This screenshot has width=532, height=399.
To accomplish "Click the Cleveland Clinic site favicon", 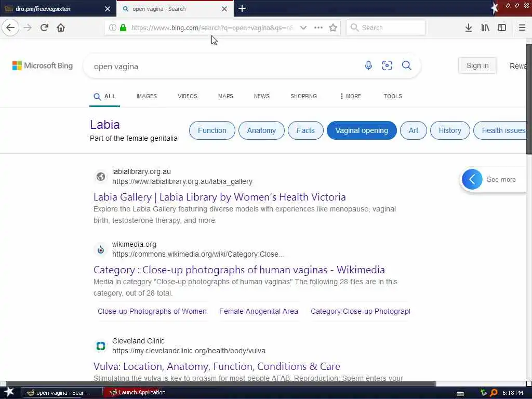I will coord(101,345).
